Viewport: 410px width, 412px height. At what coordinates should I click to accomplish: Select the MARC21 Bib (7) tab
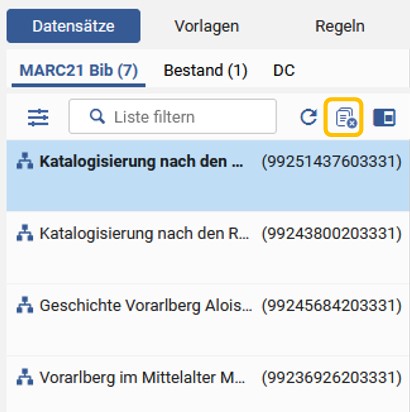coord(79,70)
